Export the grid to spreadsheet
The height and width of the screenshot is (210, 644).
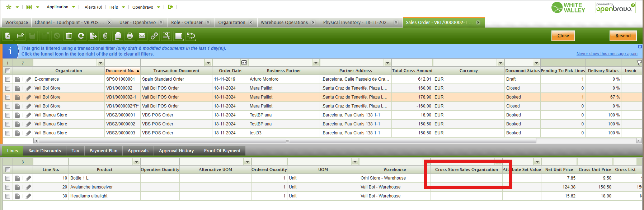tap(93, 36)
